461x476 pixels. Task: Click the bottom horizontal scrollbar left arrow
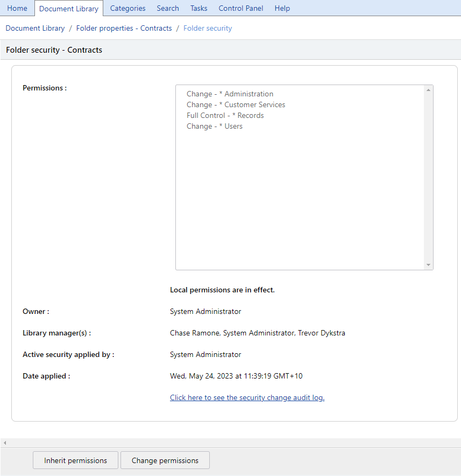coord(4,442)
